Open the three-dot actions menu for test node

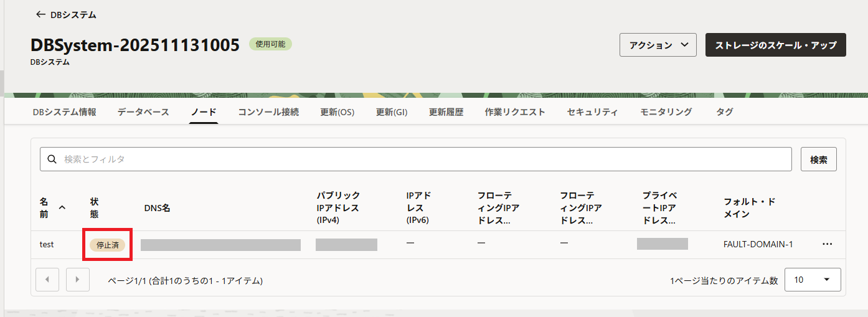click(827, 244)
